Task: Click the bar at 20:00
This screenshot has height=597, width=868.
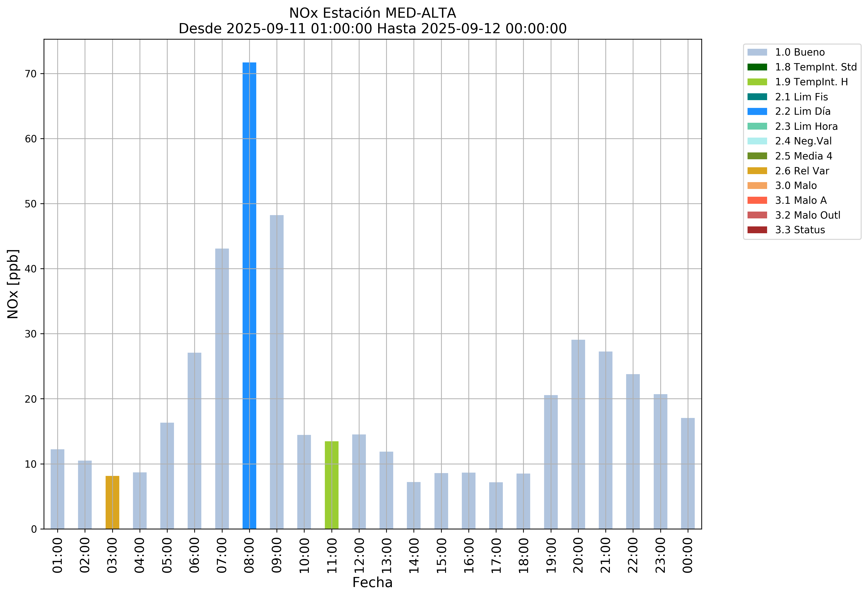Action: [578, 434]
